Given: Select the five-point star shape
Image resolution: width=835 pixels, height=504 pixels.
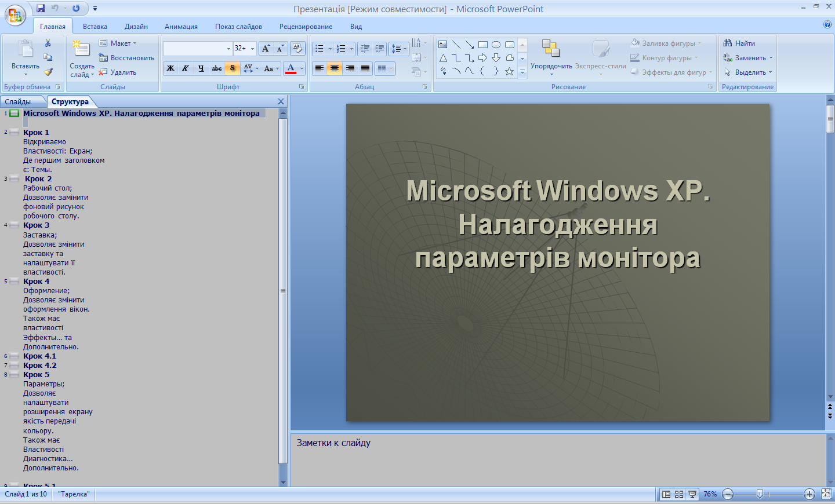Looking at the screenshot, I should (x=510, y=71).
